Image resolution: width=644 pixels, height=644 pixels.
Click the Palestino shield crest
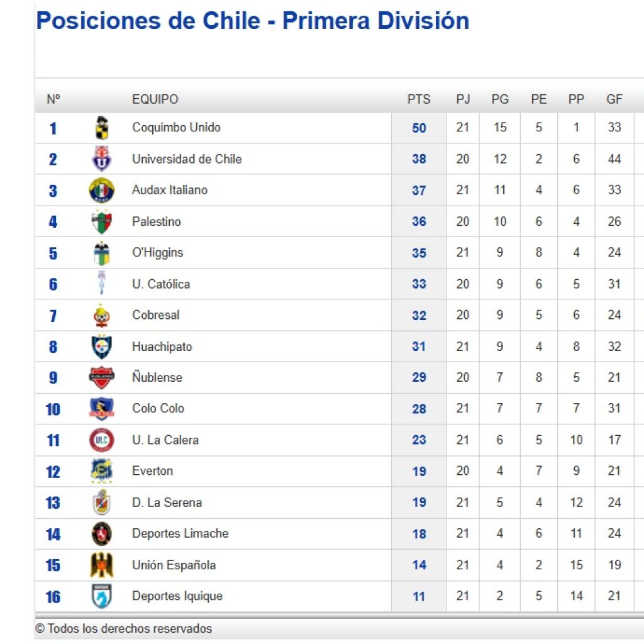point(102,222)
